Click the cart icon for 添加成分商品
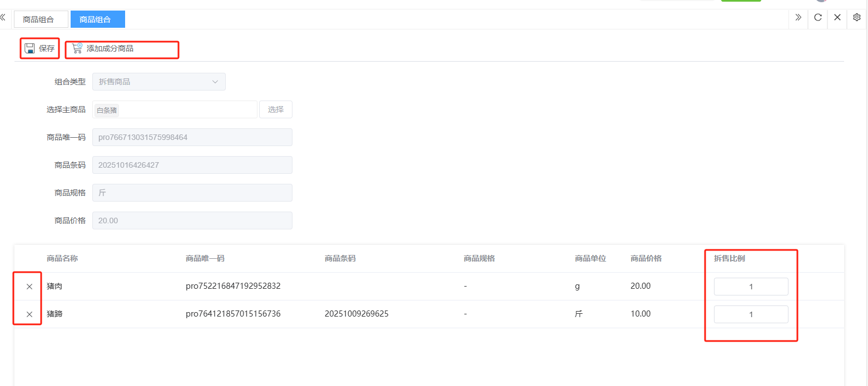The width and height of the screenshot is (868, 386). coord(77,48)
